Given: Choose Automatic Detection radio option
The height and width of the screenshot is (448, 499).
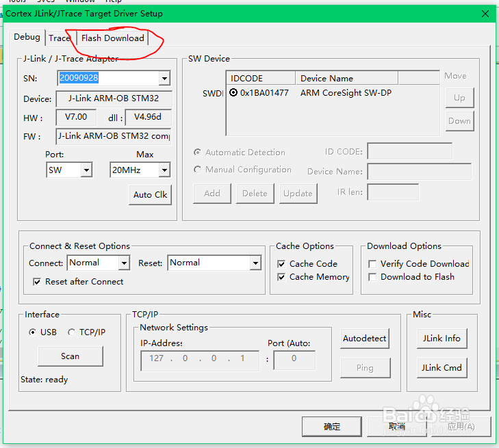Looking at the screenshot, I should (198, 153).
